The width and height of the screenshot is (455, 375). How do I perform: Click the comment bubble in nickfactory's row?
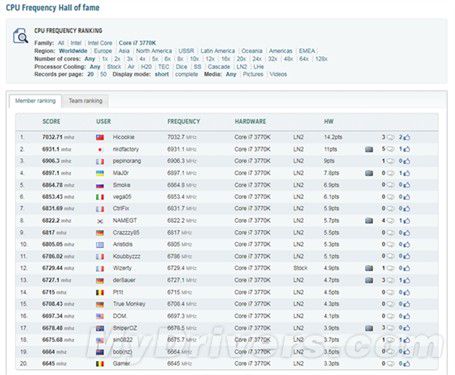point(390,149)
